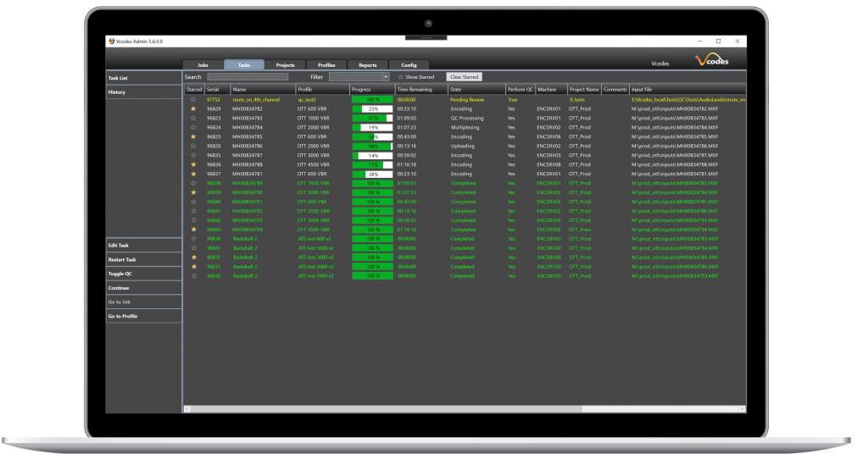This screenshot has height=460, width=868.
Task: Click progress bar showing 19%
Action: [373, 127]
